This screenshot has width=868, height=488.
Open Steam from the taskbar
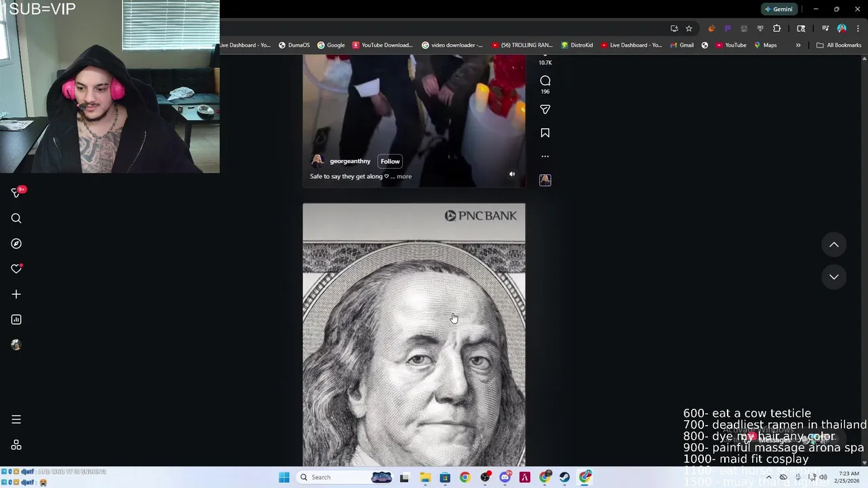coord(564,477)
